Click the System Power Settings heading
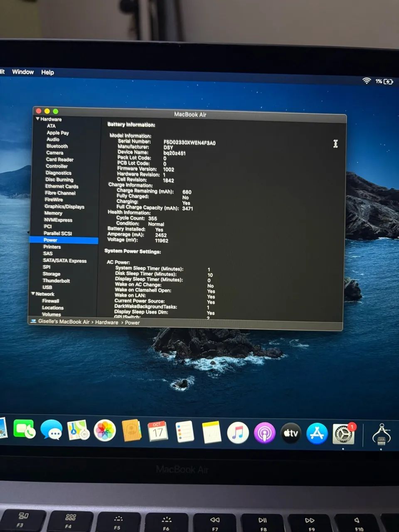 click(x=133, y=251)
